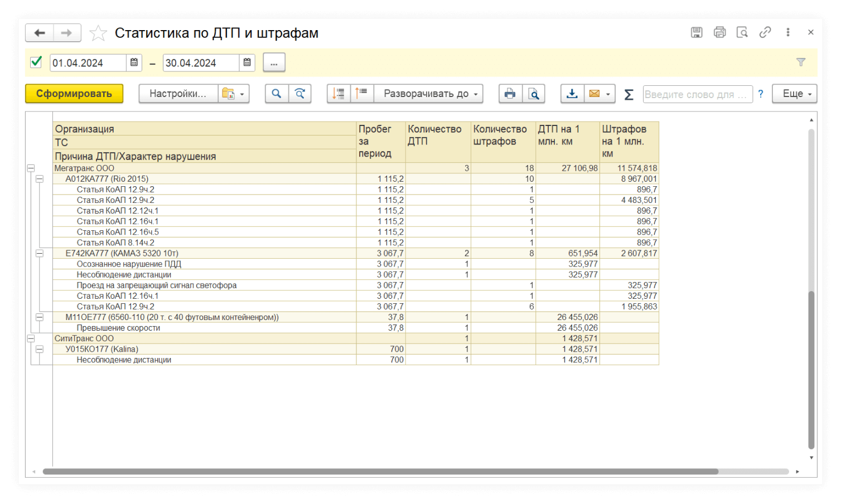This screenshot has width=841, height=504.
Task: Open email send options dropdown arrow
Action: tap(608, 94)
